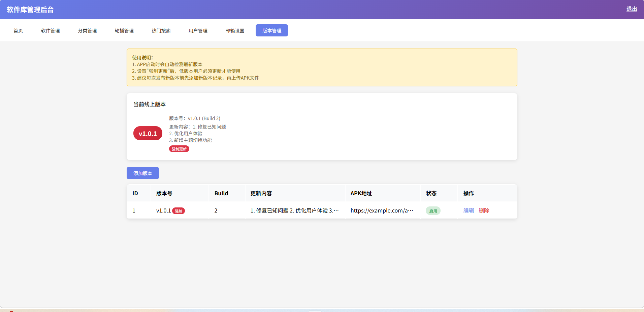Click the 软件库管理后台 header title

pos(31,10)
